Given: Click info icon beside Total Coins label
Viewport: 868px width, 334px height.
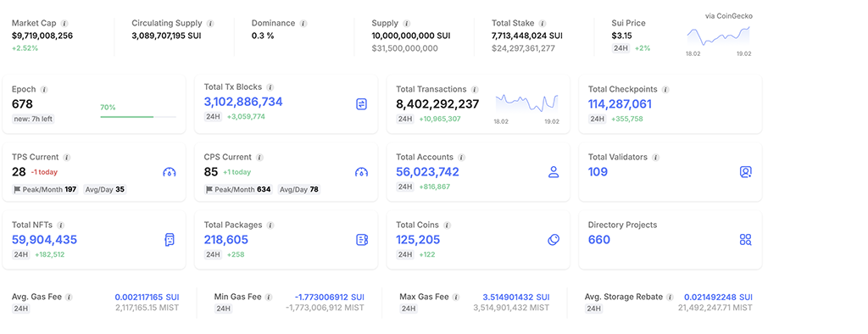Looking at the screenshot, I should pos(447,225).
